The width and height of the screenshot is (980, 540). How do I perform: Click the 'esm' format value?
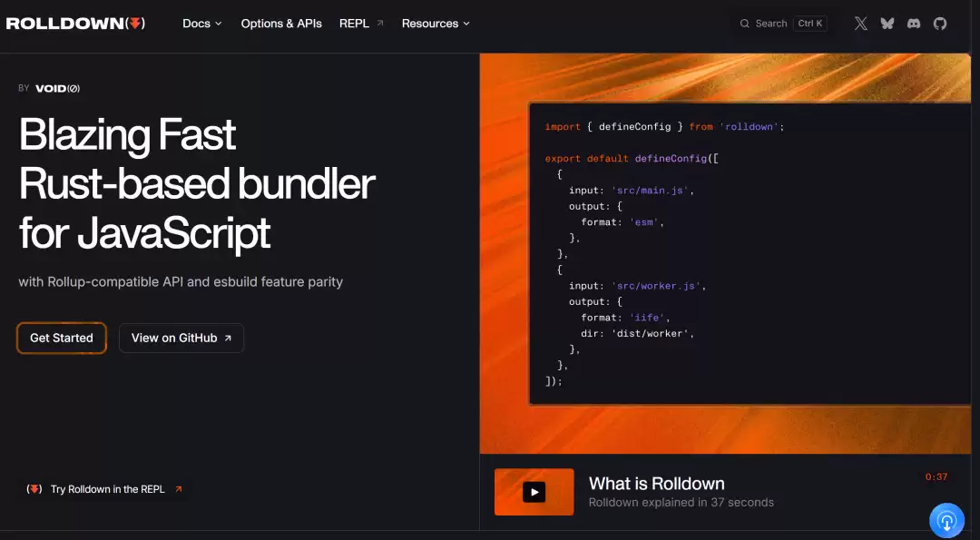pos(643,221)
